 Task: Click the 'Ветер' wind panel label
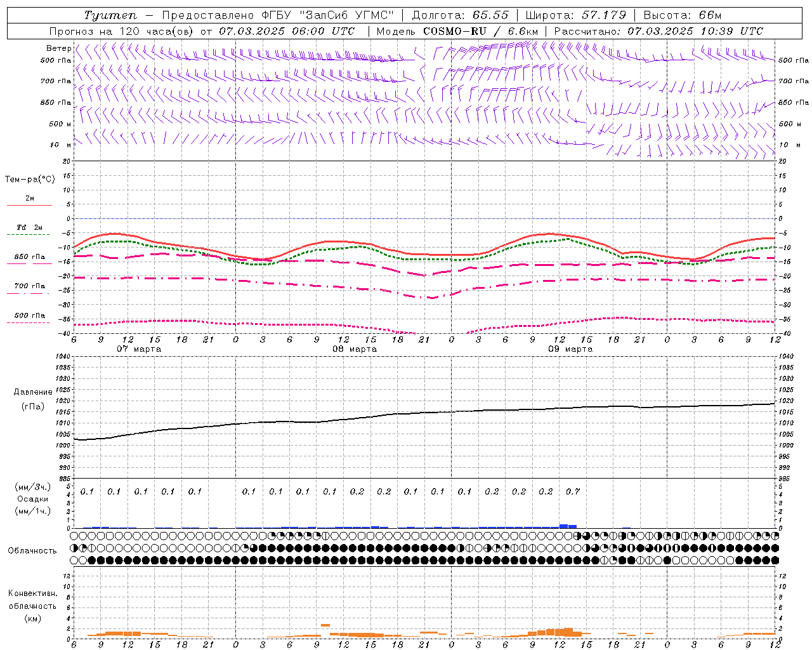pyautogui.click(x=58, y=48)
